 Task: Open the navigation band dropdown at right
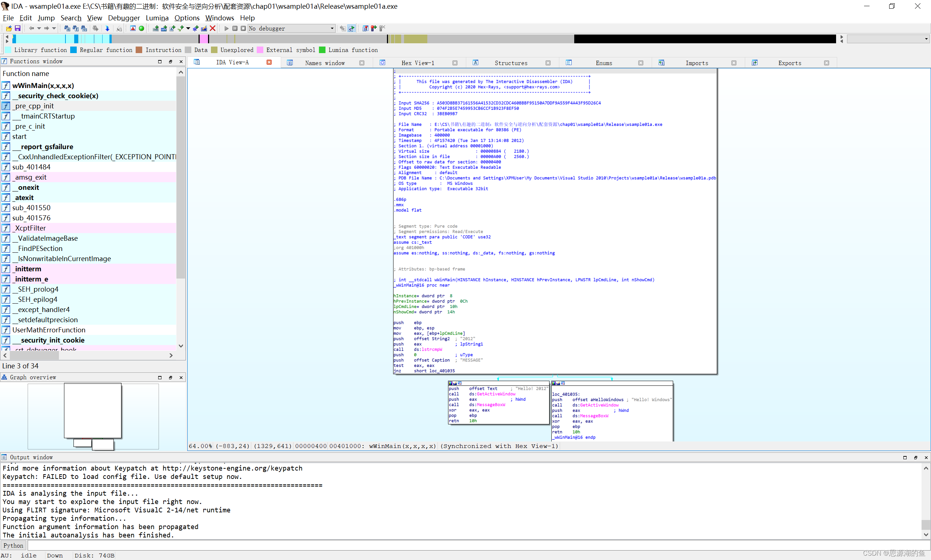pos(926,39)
